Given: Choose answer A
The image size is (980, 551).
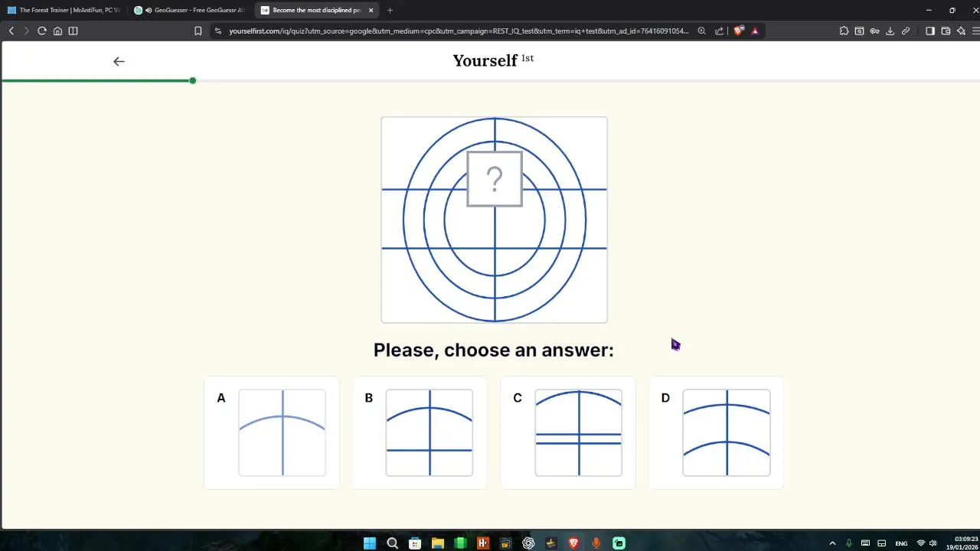Looking at the screenshot, I should pos(272,432).
